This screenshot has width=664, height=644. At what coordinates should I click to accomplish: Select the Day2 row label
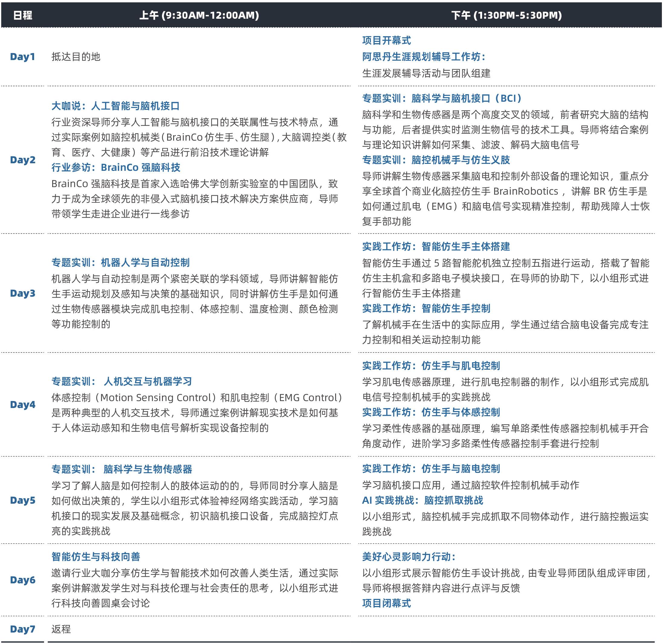coord(23,160)
